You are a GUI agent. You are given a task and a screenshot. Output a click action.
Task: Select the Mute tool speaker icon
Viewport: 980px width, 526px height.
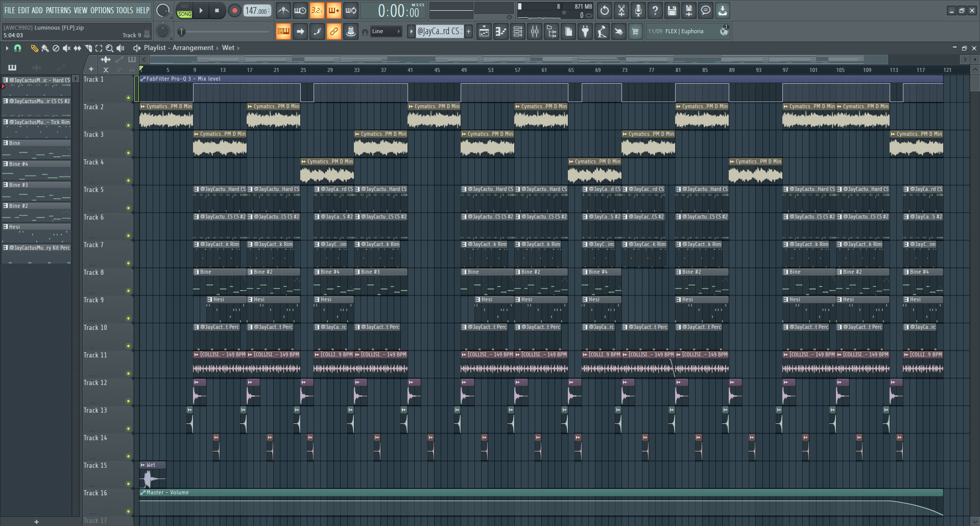(66, 48)
